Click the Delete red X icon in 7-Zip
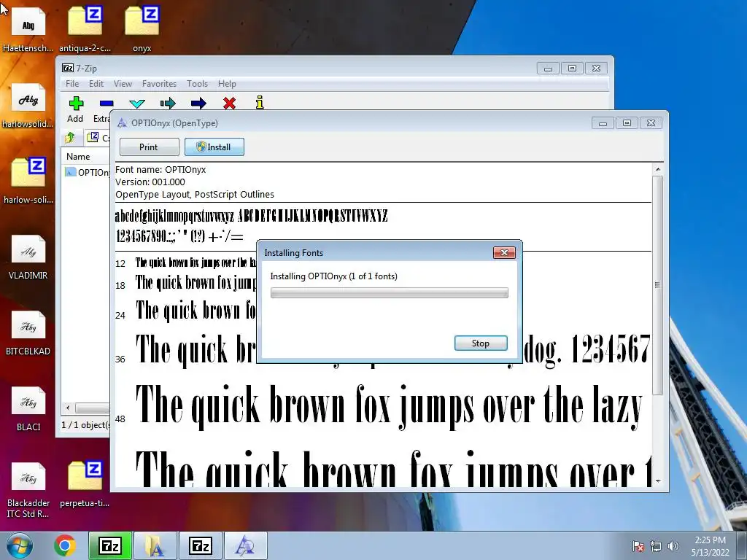 (x=229, y=103)
